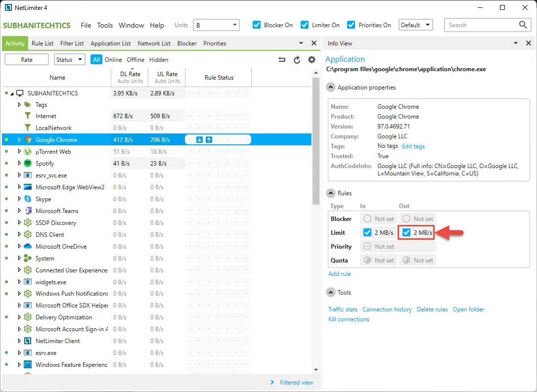The width and height of the screenshot is (537, 392).
Task: Click the Google Chrome app icon in list
Action: pyautogui.click(x=28, y=140)
